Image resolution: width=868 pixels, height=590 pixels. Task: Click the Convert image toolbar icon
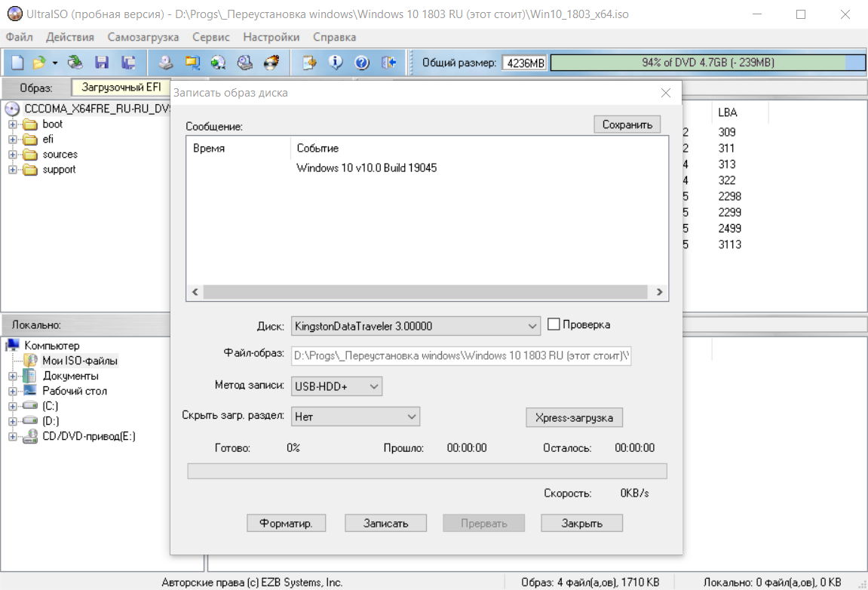tap(192, 63)
